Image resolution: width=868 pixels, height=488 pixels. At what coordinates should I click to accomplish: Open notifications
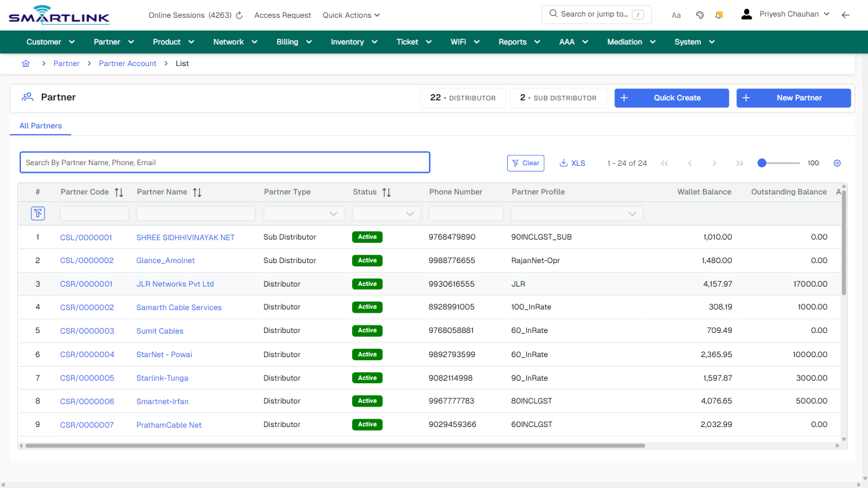(719, 15)
